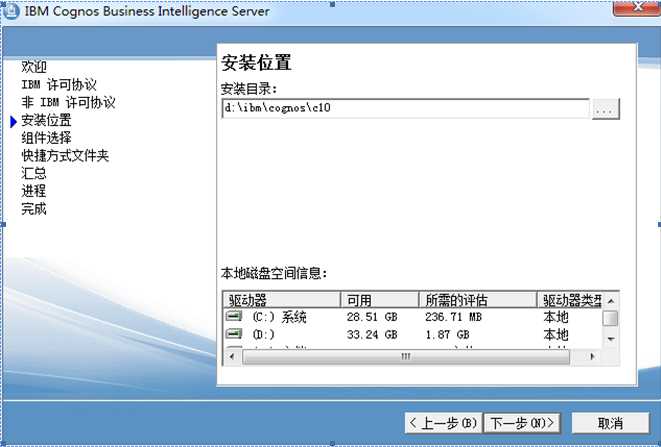Click the 236.71 MB required value
This screenshot has height=447, width=661.
click(x=453, y=317)
